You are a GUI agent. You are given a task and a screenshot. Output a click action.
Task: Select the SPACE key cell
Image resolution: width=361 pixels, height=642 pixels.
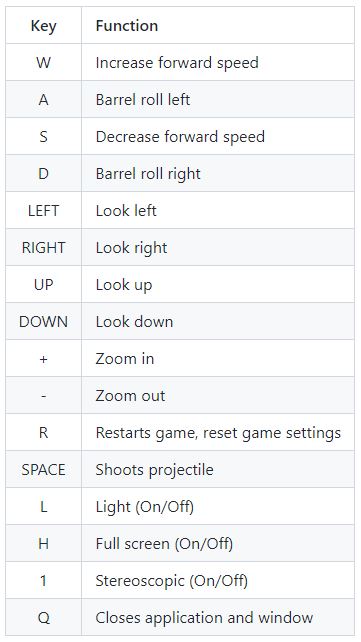coord(43,469)
